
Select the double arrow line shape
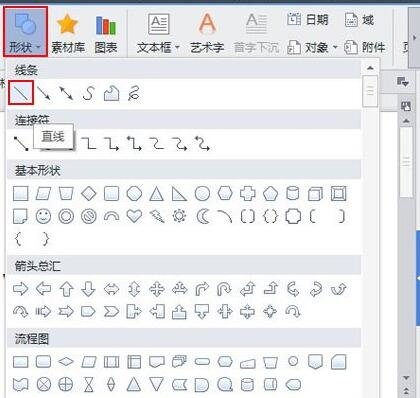click(x=66, y=93)
